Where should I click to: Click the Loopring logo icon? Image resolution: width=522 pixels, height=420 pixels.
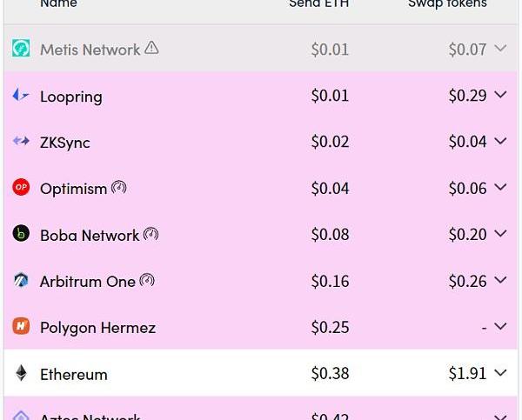21,96
